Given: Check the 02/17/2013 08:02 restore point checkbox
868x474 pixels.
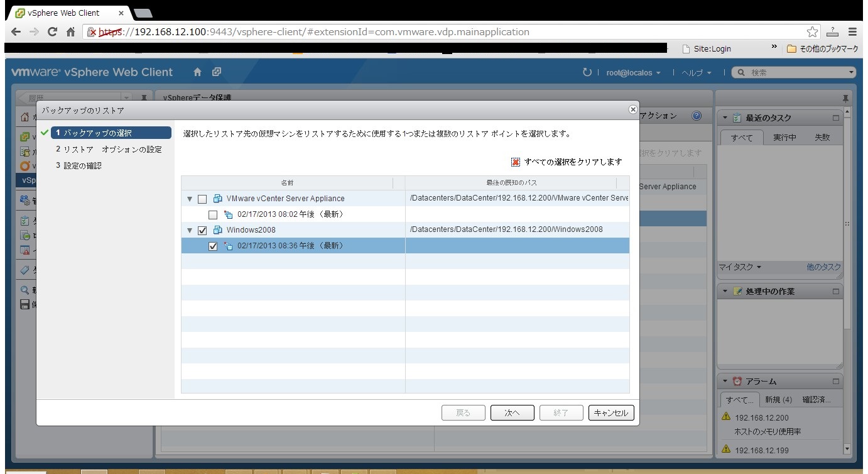Looking at the screenshot, I should tap(212, 214).
